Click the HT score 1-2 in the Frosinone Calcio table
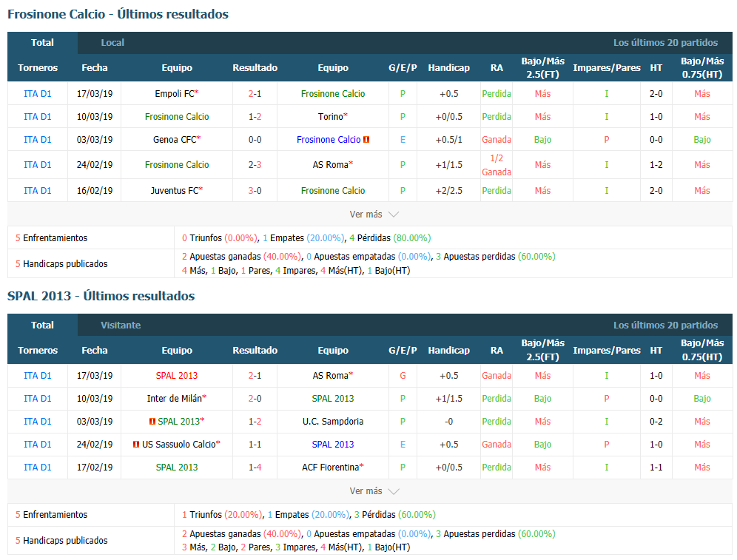The image size is (737, 560). coord(656,165)
